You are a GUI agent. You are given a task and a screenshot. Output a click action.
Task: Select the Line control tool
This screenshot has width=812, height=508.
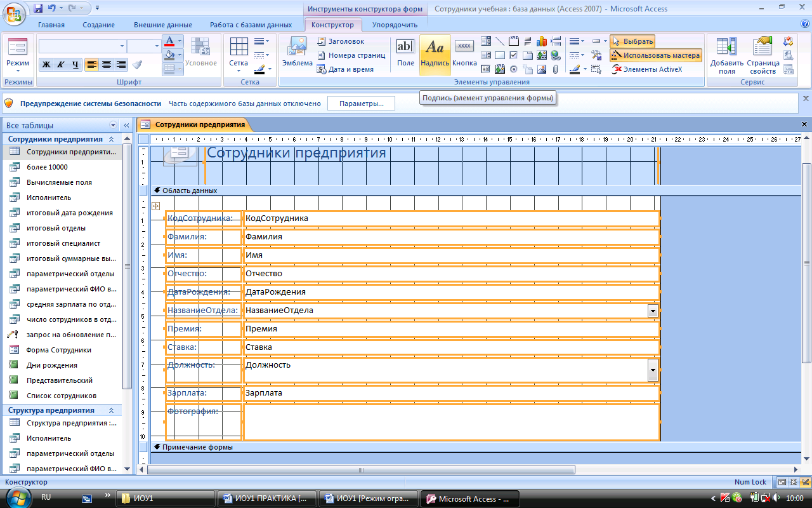pyautogui.click(x=500, y=41)
